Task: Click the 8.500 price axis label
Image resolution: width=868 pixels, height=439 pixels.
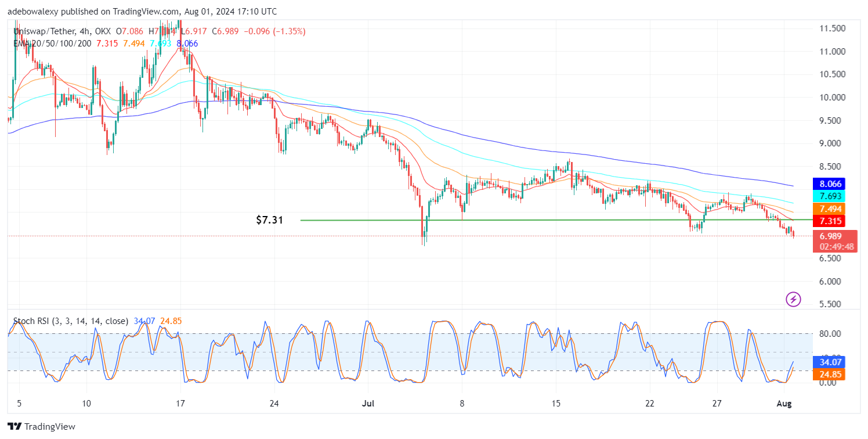Action: pyautogui.click(x=831, y=167)
